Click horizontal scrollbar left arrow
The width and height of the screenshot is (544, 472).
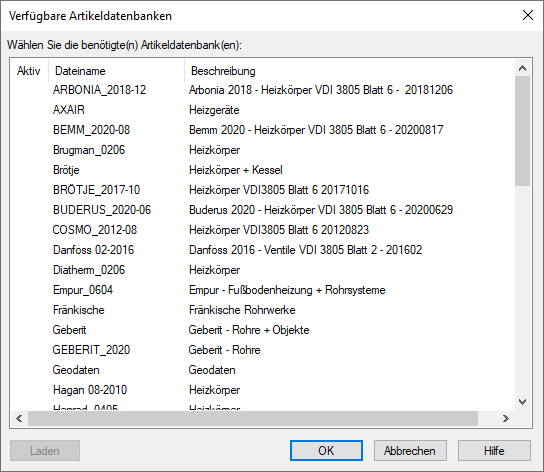point(19,419)
